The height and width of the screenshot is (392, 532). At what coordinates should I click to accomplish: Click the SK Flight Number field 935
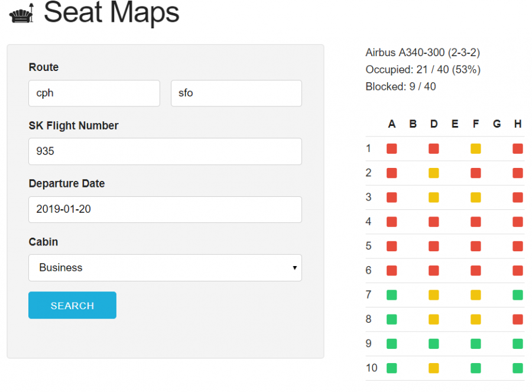pyautogui.click(x=165, y=151)
